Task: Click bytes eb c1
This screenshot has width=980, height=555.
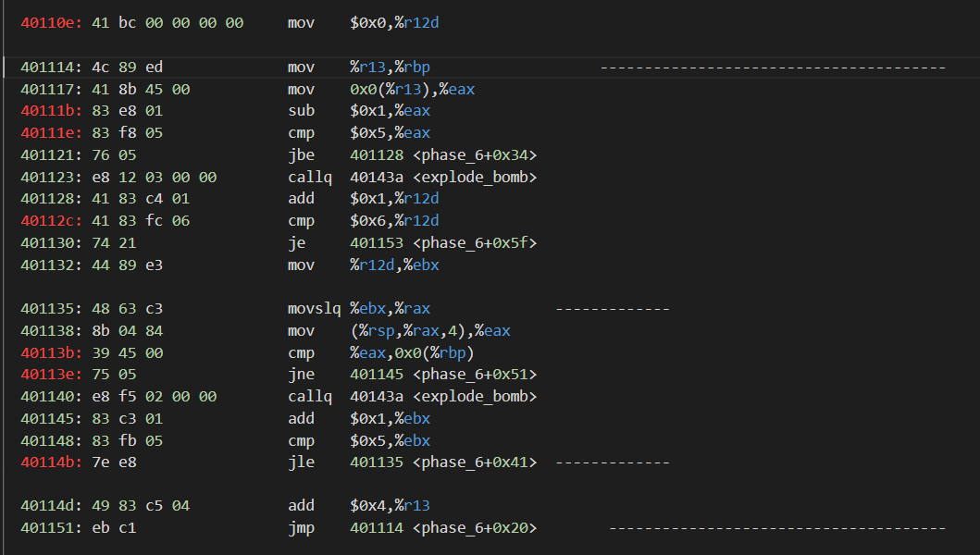Action: point(114,528)
